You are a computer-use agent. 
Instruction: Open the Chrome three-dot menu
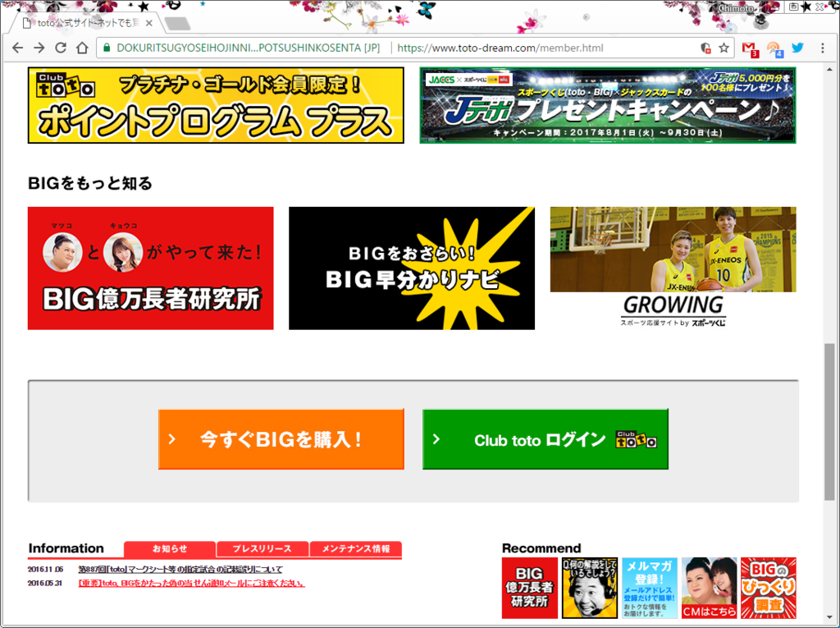(x=822, y=48)
